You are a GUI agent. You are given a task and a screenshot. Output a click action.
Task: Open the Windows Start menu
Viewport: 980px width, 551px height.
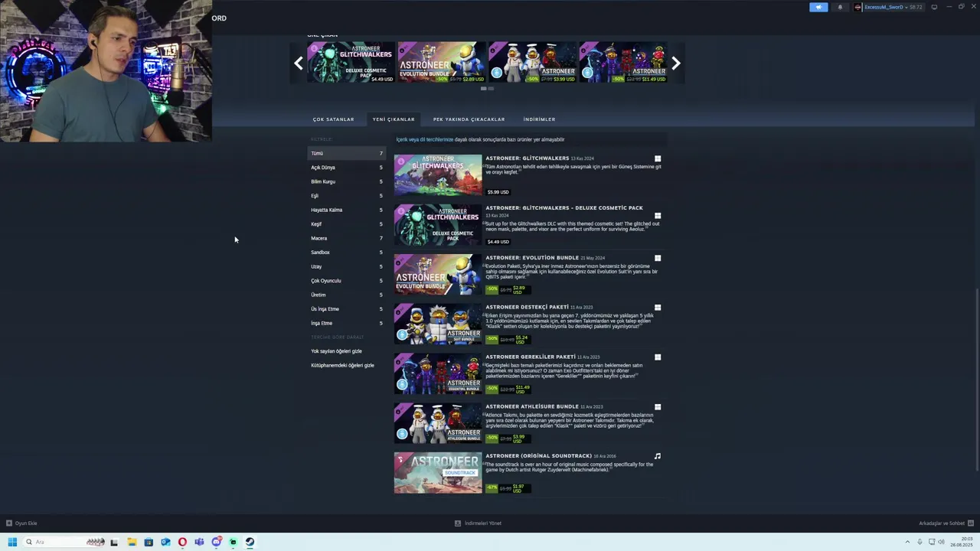click(12, 542)
